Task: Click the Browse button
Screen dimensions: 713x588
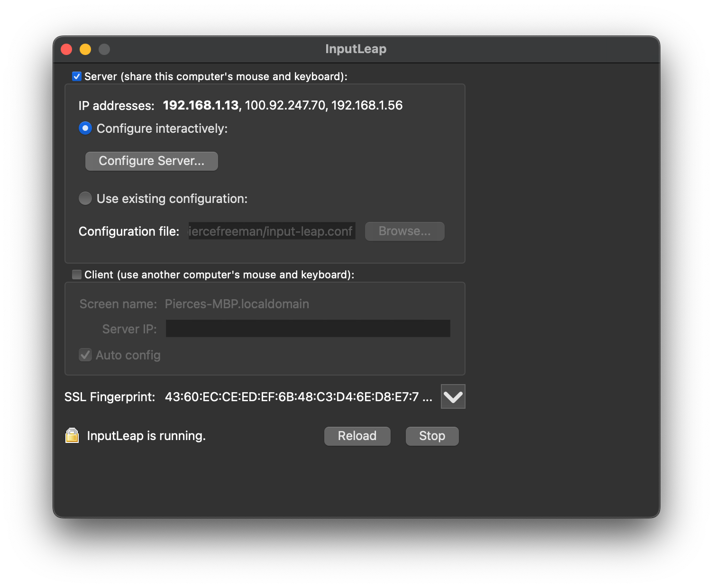Action: point(405,231)
